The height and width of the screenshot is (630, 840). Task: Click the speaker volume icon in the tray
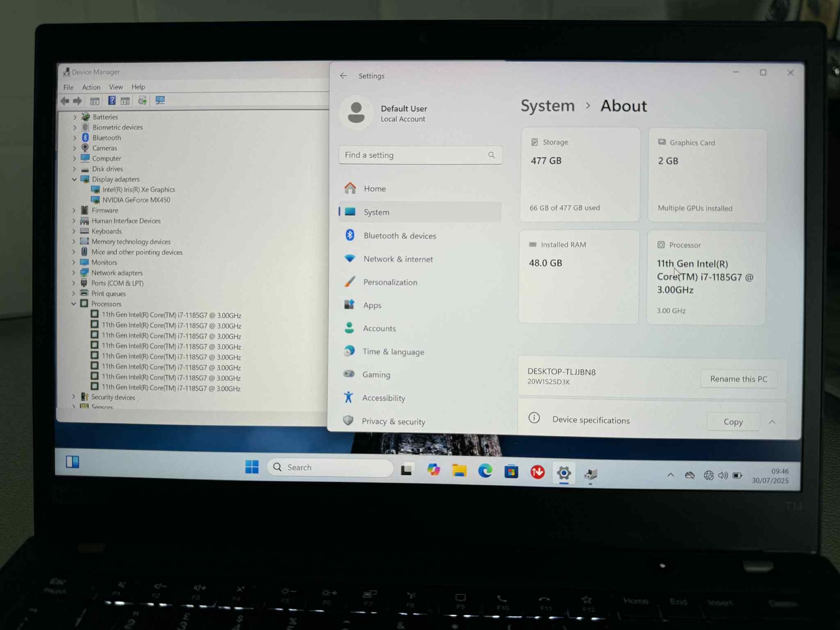(722, 475)
